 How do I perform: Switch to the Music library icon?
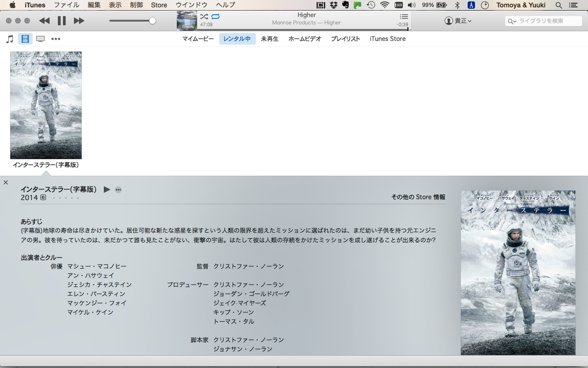pyautogui.click(x=10, y=39)
